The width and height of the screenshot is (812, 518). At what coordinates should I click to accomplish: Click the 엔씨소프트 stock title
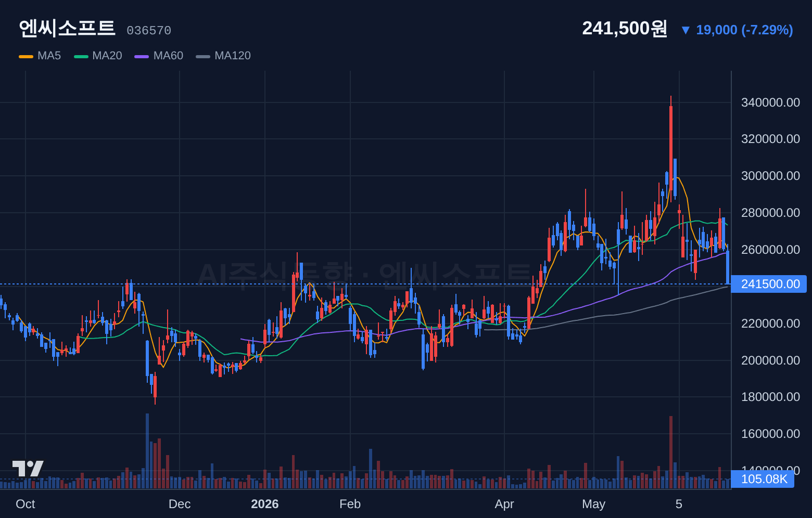pyautogui.click(x=67, y=28)
